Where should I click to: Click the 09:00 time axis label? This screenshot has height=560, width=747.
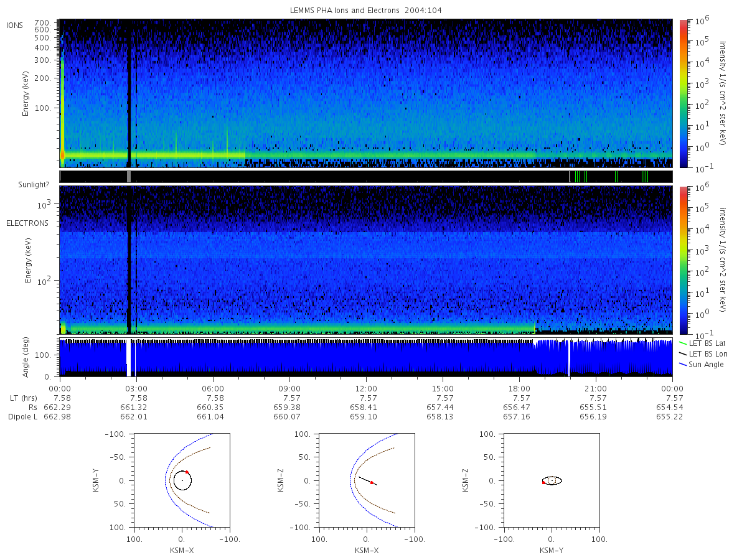[290, 388]
